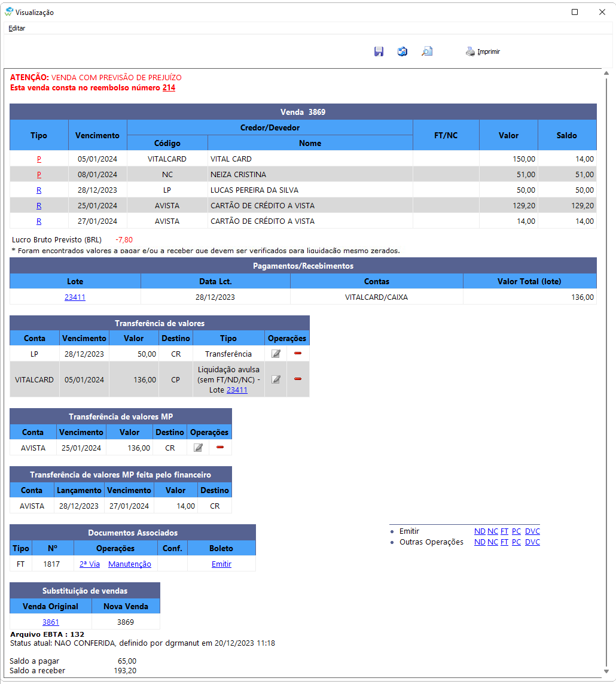Open Manutenção for document FT 1817
This screenshot has height=684, width=616.
(x=129, y=564)
